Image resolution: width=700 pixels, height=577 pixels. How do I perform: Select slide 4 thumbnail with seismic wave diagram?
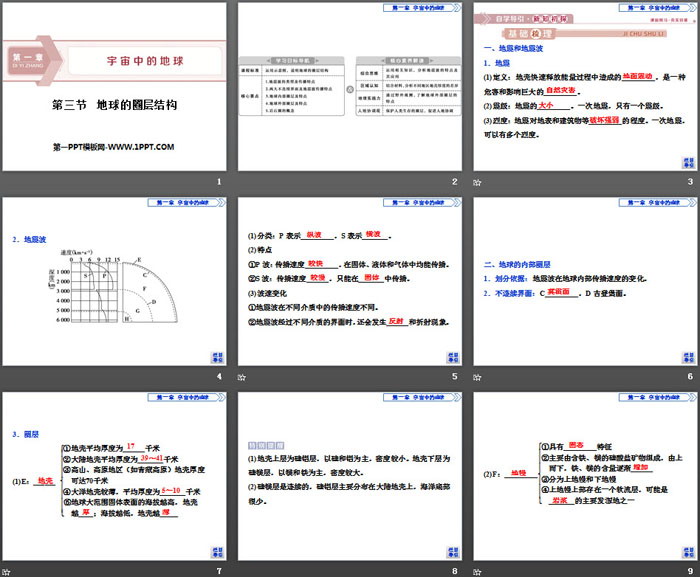(x=114, y=282)
